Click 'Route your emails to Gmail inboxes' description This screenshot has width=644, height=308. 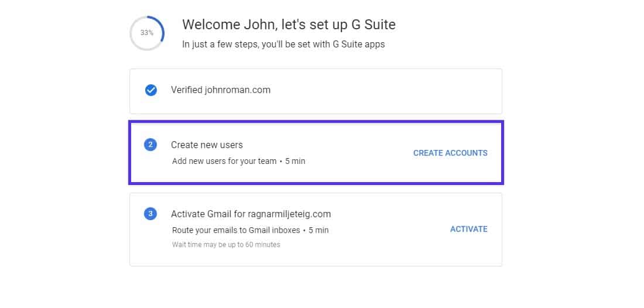pos(236,230)
